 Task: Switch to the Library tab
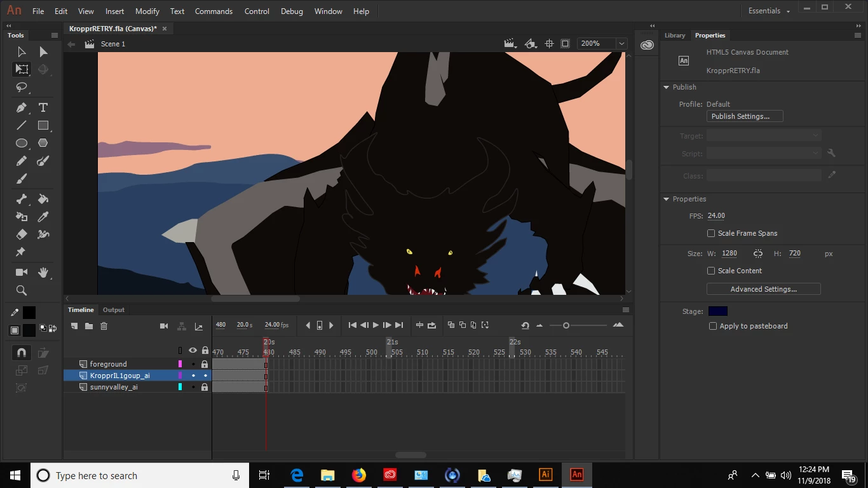click(675, 36)
